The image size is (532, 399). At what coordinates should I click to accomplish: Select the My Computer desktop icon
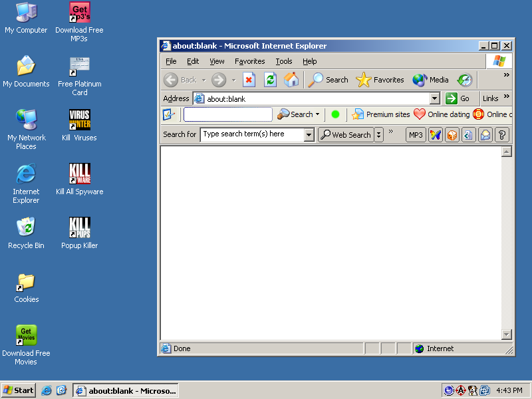pos(26,19)
